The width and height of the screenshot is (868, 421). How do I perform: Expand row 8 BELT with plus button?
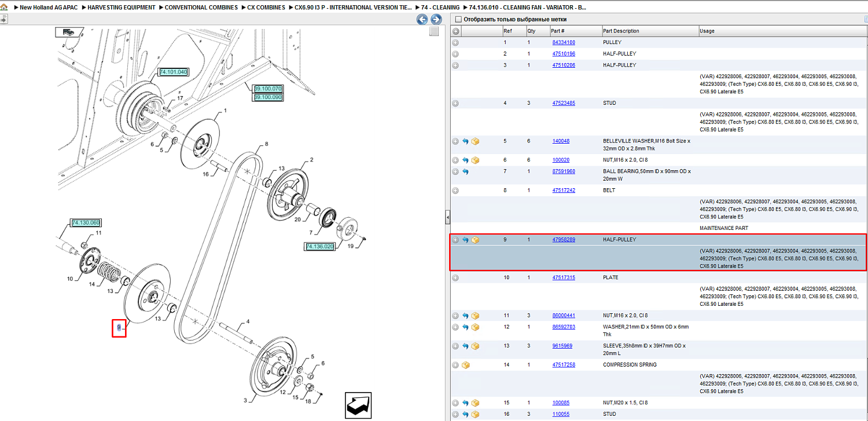(x=455, y=191)
